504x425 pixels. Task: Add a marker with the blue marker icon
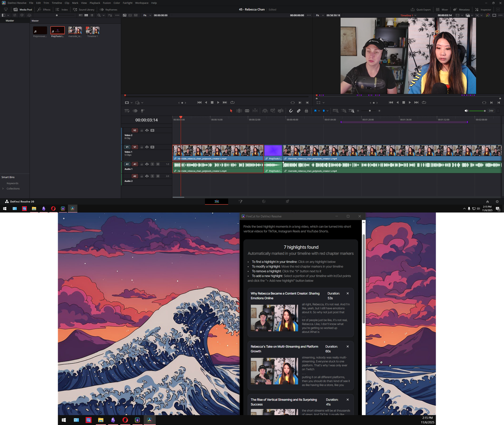[324, 111]
